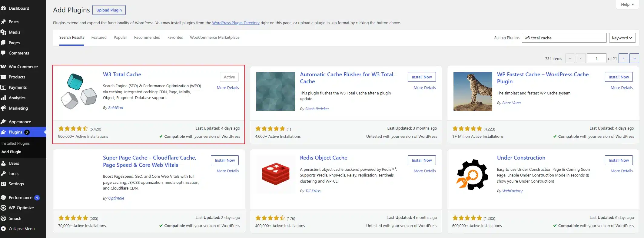Open author Emre Vona link

point(511,103)
